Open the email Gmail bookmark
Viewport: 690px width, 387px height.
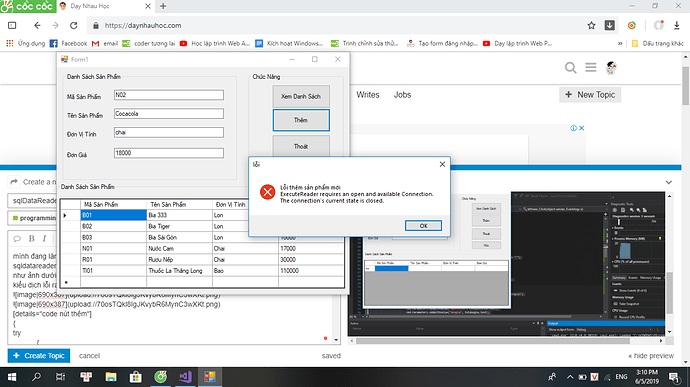click(x=105, y=44)
